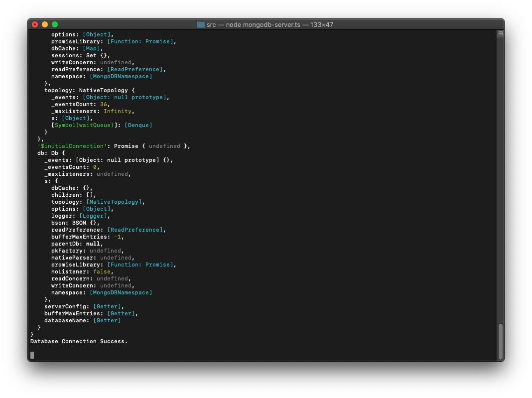Click the split-pane icon at top right

point(500,33)
